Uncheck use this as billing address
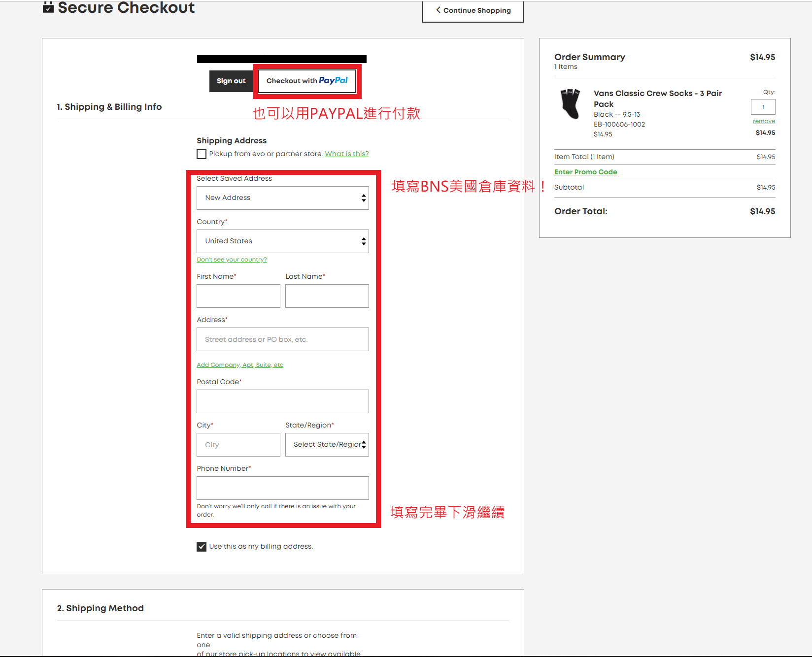The height and width of the screenshot is (657, 812). click(x=202, y=547)
